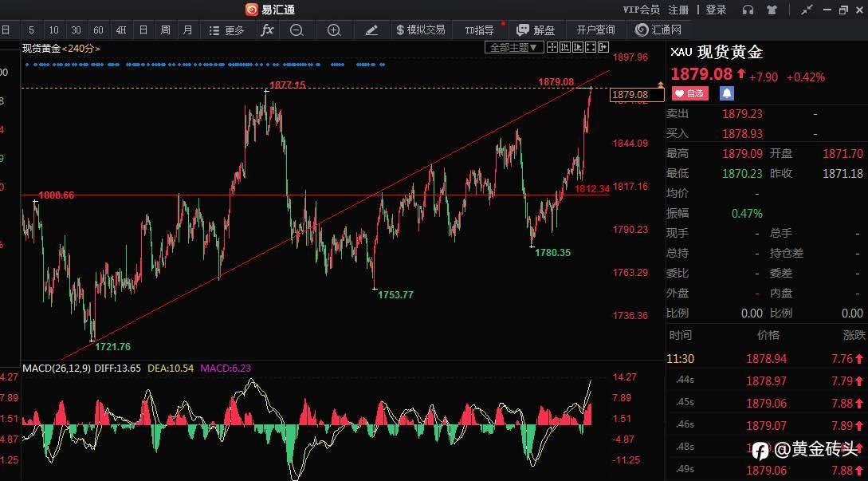The width and height of the screenshot is (868, 481).
Task: Switch chart to 30-minute period
Action: tap(77, 30)
